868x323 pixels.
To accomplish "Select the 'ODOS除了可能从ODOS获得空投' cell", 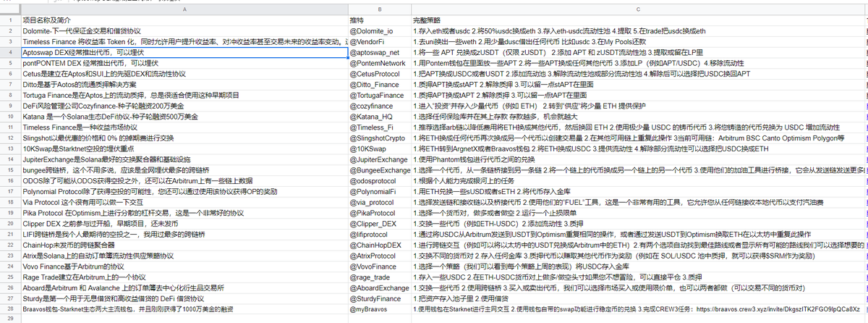I will [184, 180].
